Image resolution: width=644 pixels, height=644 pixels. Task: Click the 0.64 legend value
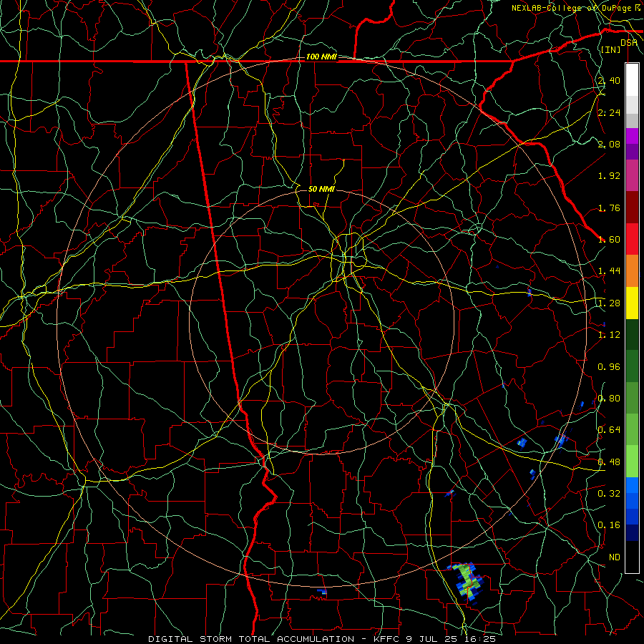(609, 429)
